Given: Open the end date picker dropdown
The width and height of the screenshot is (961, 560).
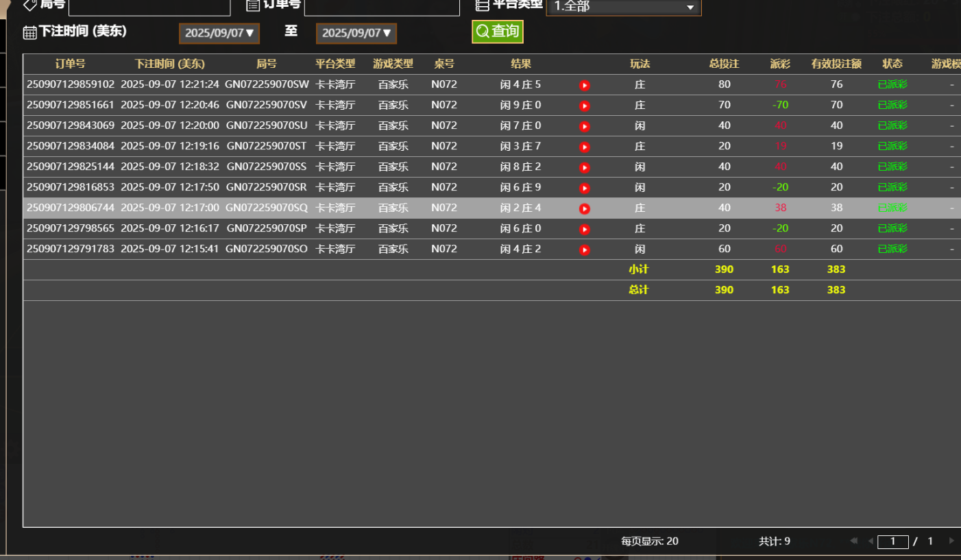Looking at the screenshot, I should 356,33.
